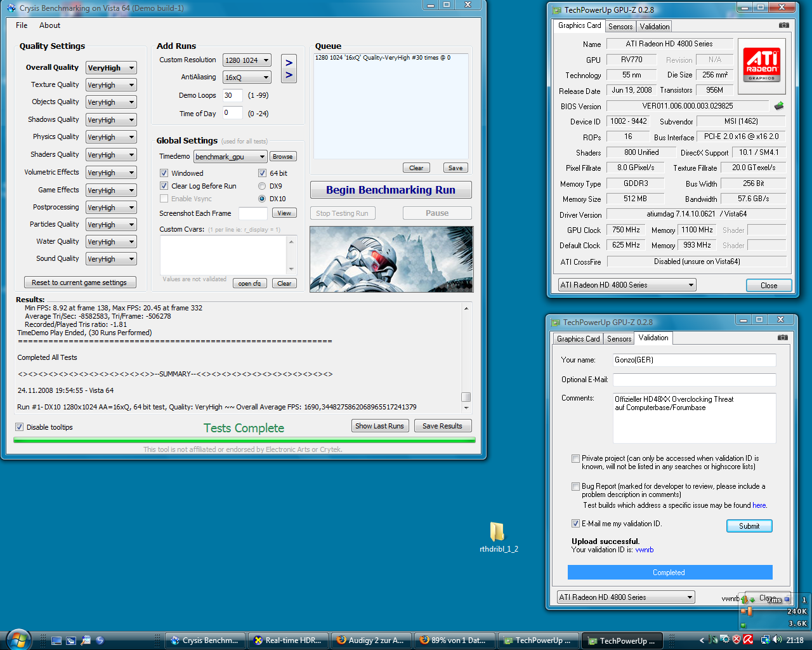Click the BIOS save chip icon in GPU-Z
The image size is (812, 650).
click(779, 106)
